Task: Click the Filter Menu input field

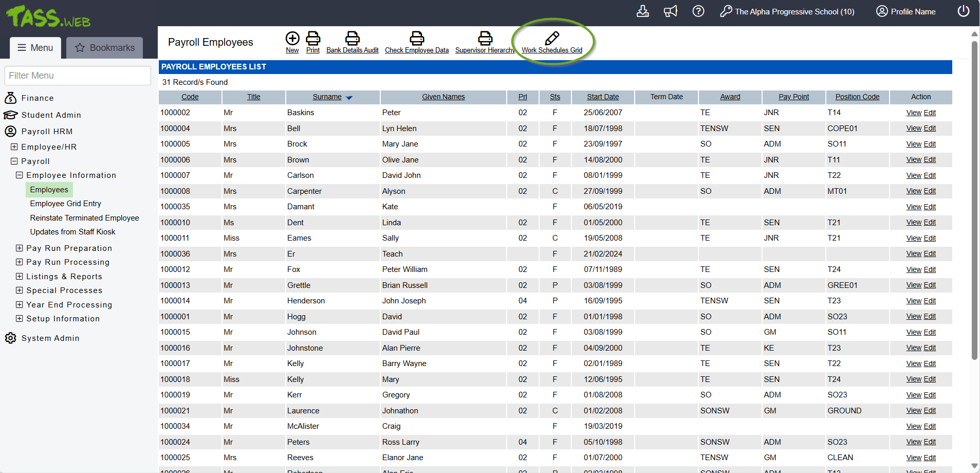Action: pyautogui.click(x=78, y=76)
